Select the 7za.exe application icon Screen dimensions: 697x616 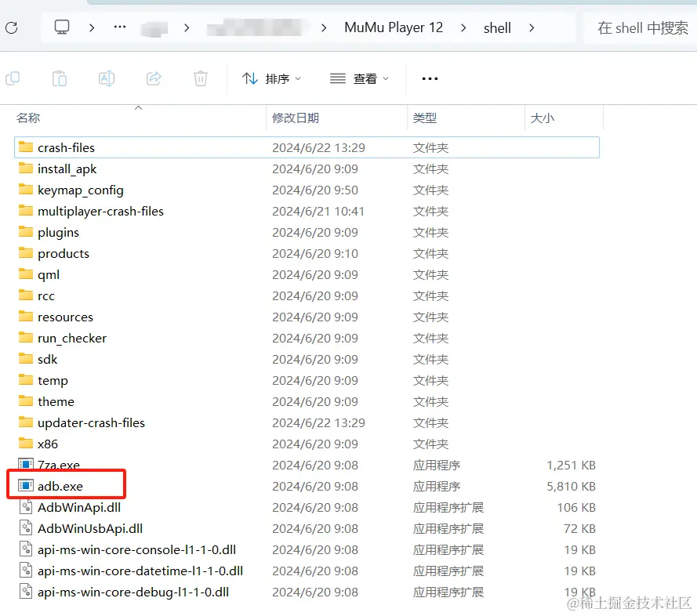click(26, 465)
